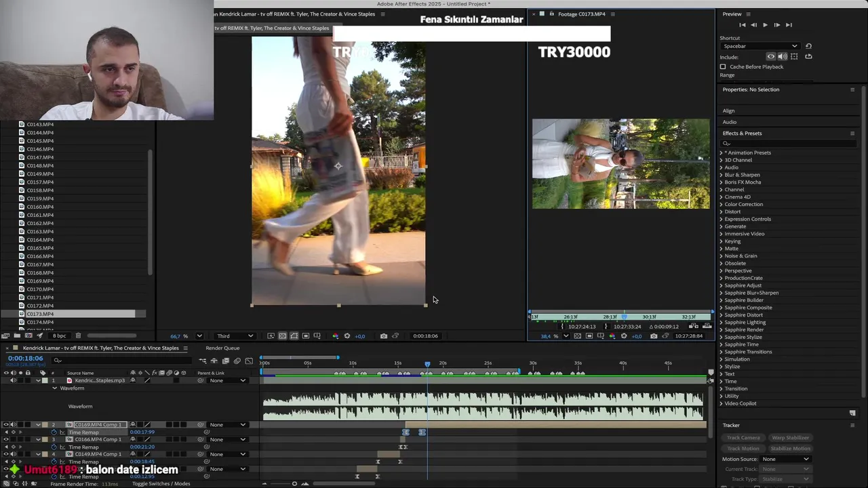Expand the Animation Presets category
The image size is (868, 488).
click(x=721, y=153)
